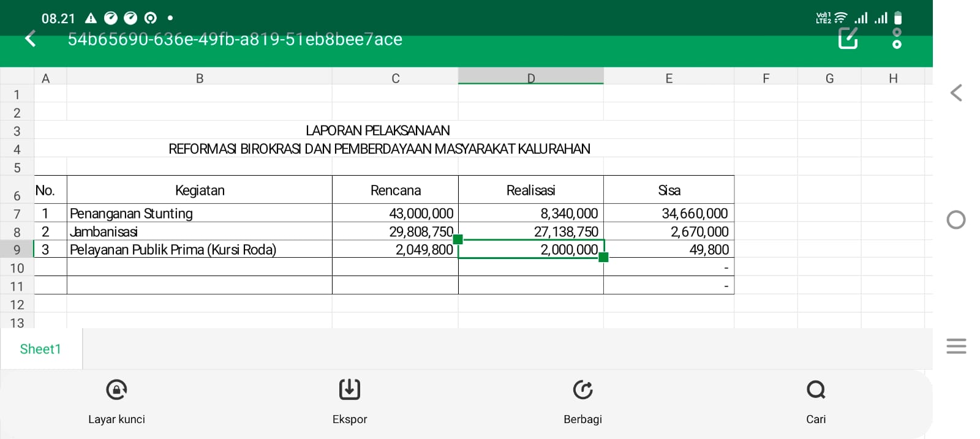Select the Pelayanan Publik Prima (Kursi Roda) cell
This screenshot has height=439, width=980.
199,250
